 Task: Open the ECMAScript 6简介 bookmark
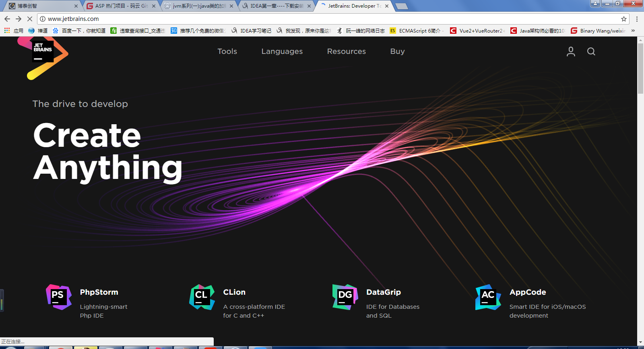coord(417,31)
